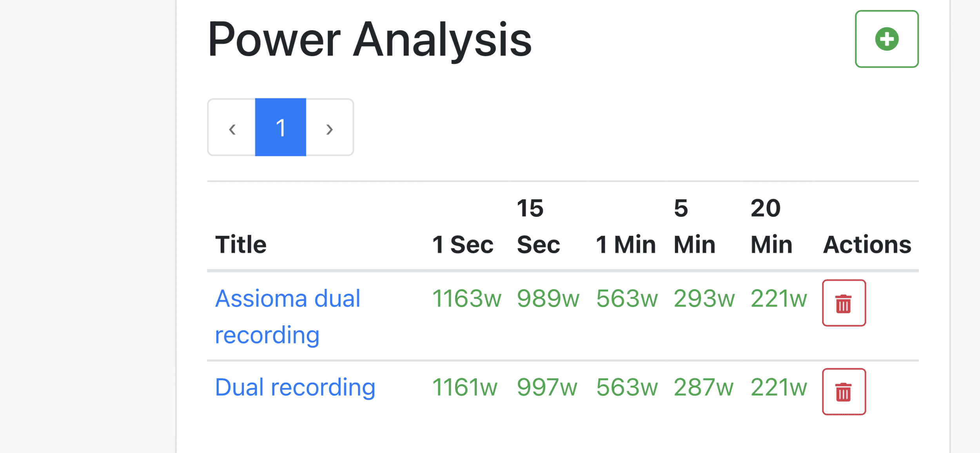This screenshot has height=453, width=980.
Task: Click the 15 Sec column header
Action: click(x=538, y=226)
